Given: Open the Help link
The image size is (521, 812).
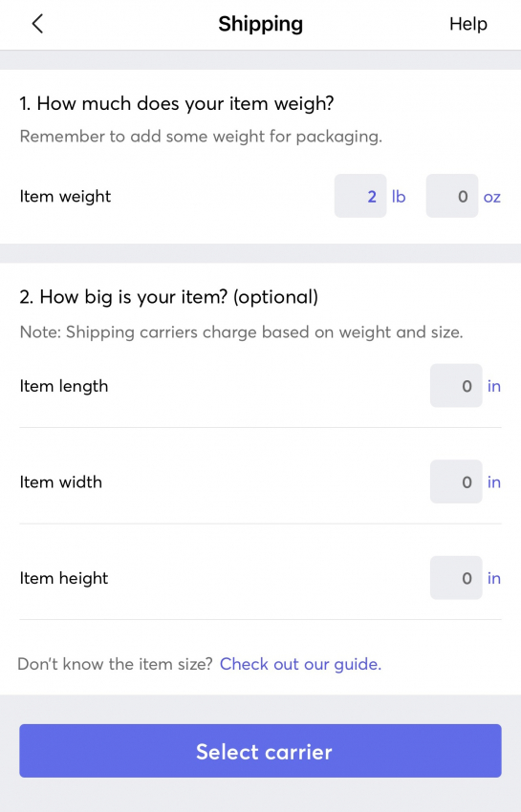Looking at the screenshot, I should [x=468, y=24].
